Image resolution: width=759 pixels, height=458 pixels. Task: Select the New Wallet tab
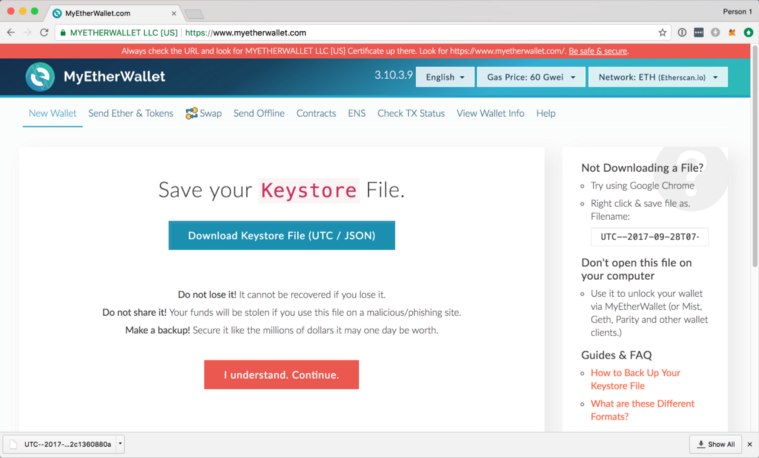coord(52,113)
